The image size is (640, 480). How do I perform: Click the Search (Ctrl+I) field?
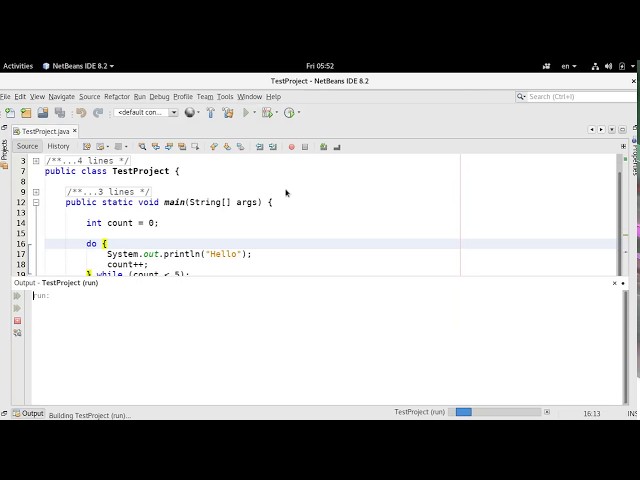(576, 97)
